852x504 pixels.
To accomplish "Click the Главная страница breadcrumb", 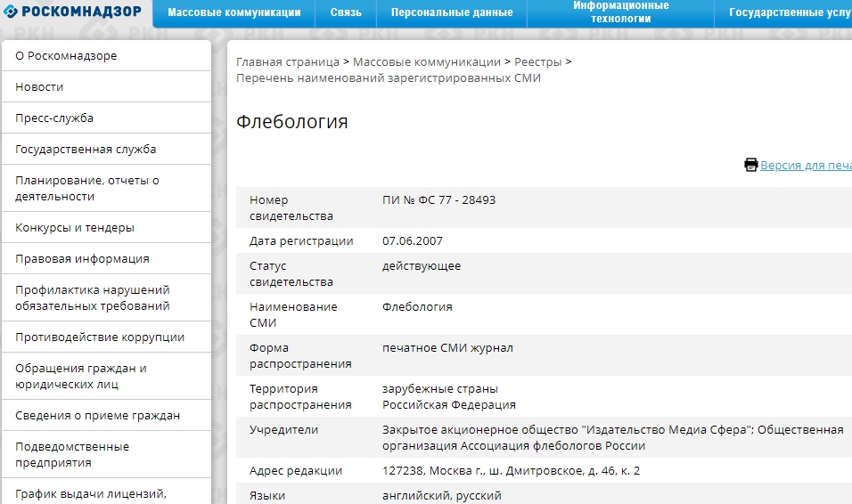I will tap(288, 62).
